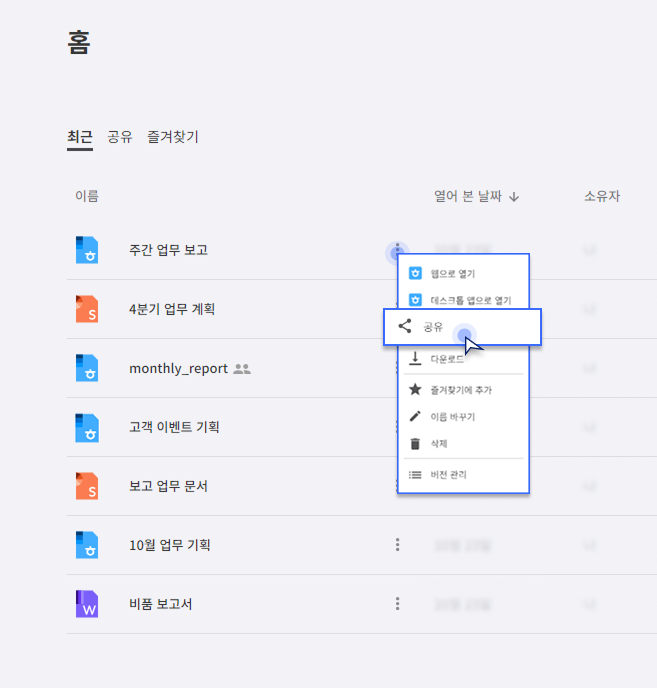Open the file named 고객 이벤트 기획
This screenshot has height=688, width=657.
tap(174, 427)
